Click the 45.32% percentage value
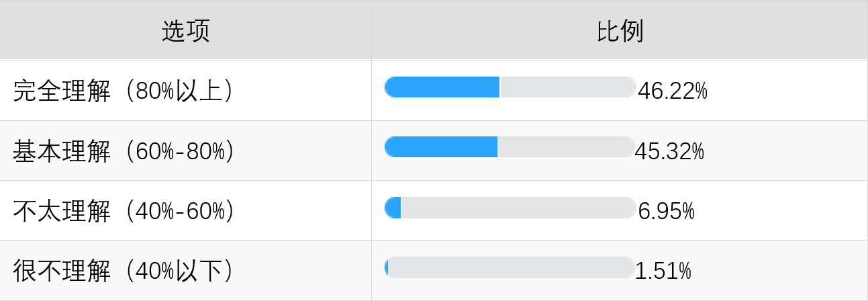Viewport: 868px width, 301px height. [669, 151]
